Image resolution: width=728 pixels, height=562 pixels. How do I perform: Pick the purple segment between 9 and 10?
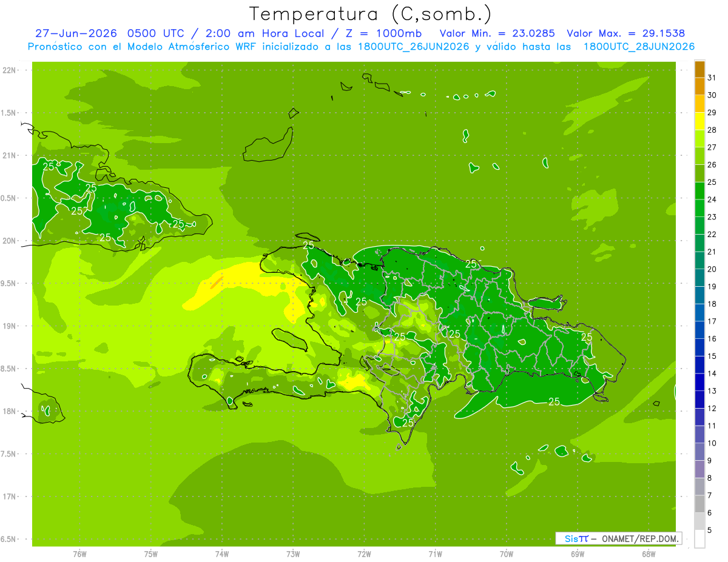point(699,452)
